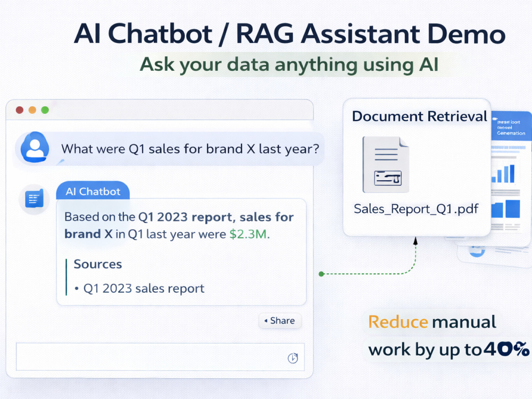Click the user question about Q1 sales
Image resolution: width=532 pixels, height=399 pixels.
tap(190, 149)
